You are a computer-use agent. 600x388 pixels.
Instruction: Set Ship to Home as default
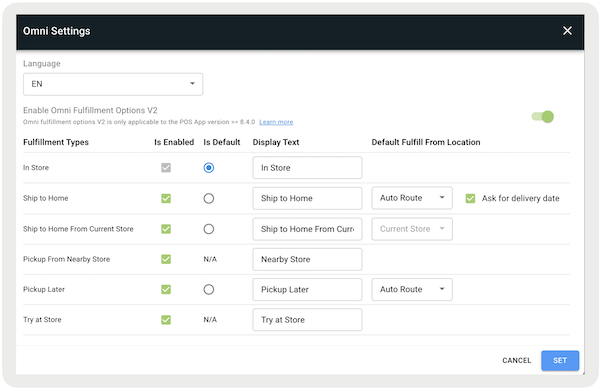click(209, 198)
